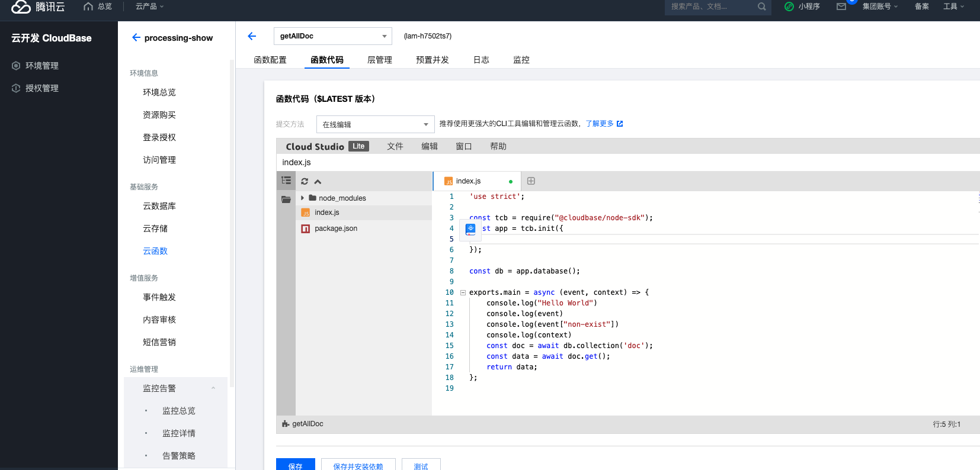Open the 小程序 mini program icon
The image size is (980, 470).
pyautogui.click(x=789, y=7)
